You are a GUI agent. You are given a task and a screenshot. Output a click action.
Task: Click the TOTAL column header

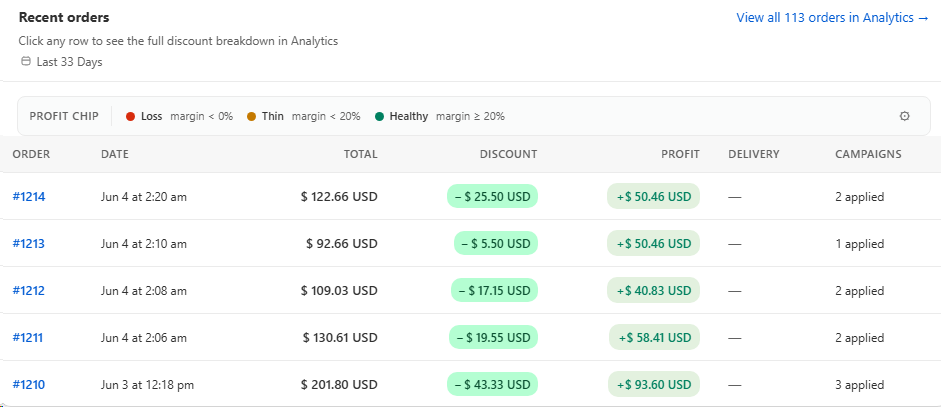click(x=360, y=154)
